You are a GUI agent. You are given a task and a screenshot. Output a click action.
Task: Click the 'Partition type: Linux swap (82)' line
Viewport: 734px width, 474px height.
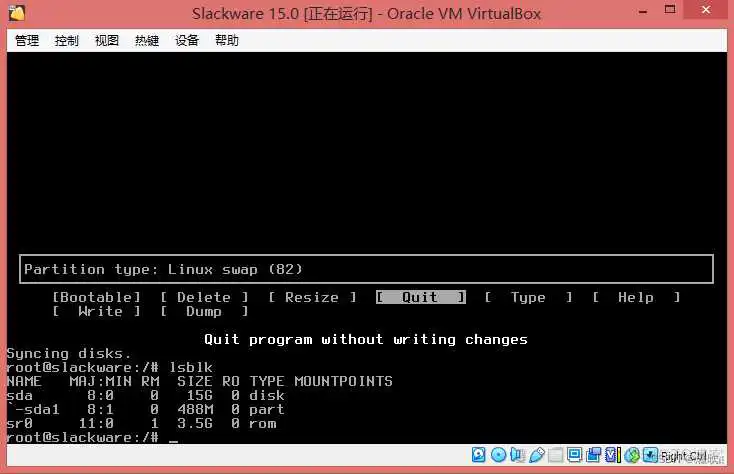(163, 269)
